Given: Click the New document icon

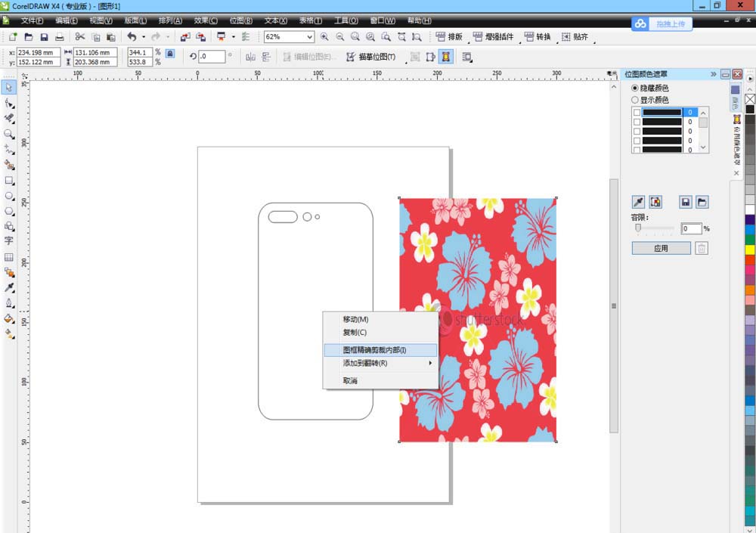Looking at the screenshot, I should (x=13, y=36).
